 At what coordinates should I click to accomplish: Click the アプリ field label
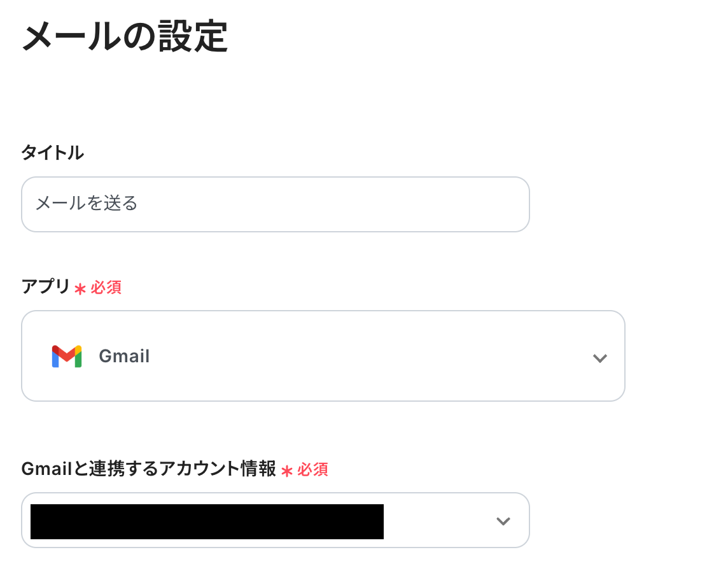[x=45, y=287]
